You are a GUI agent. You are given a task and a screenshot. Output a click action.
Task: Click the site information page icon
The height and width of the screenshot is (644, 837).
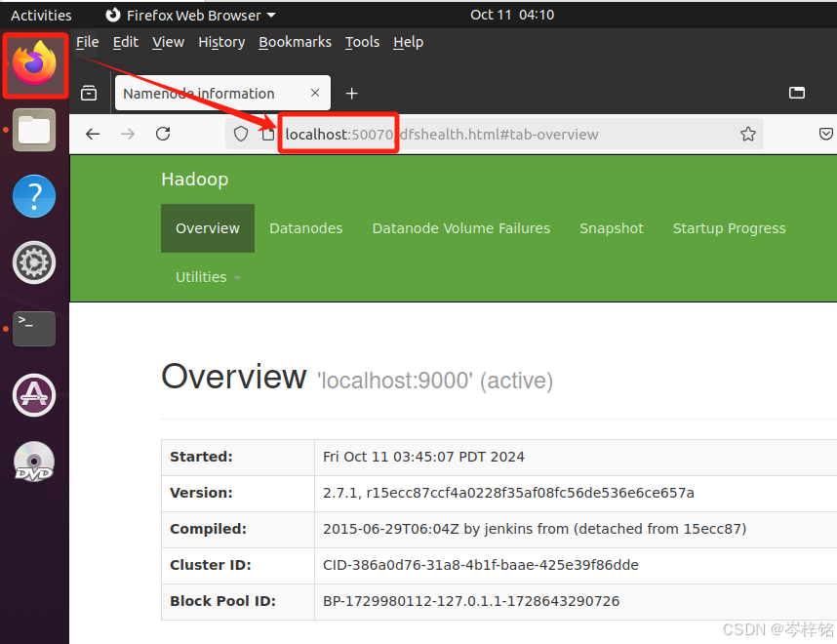pyautogui.click(x=268, y=134)
